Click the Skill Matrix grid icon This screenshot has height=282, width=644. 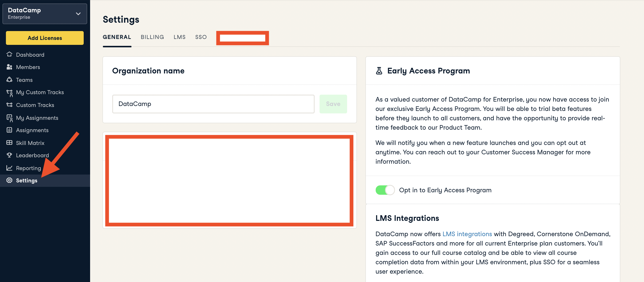click(9, 143)
